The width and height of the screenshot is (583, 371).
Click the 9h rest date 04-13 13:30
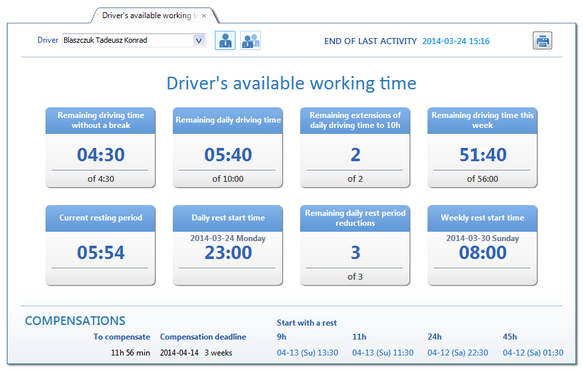(x=307, y=352)
